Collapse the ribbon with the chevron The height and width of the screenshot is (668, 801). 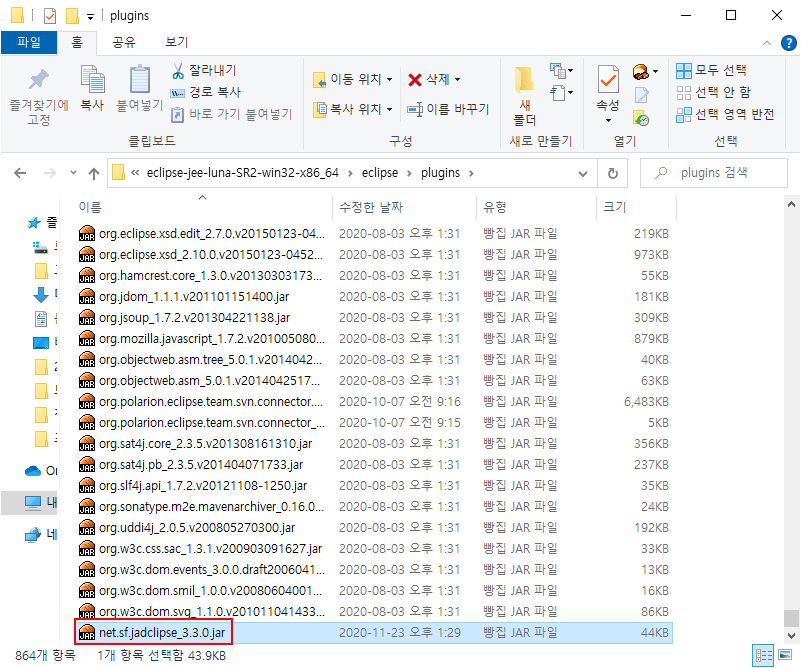(x=767, y=43)
